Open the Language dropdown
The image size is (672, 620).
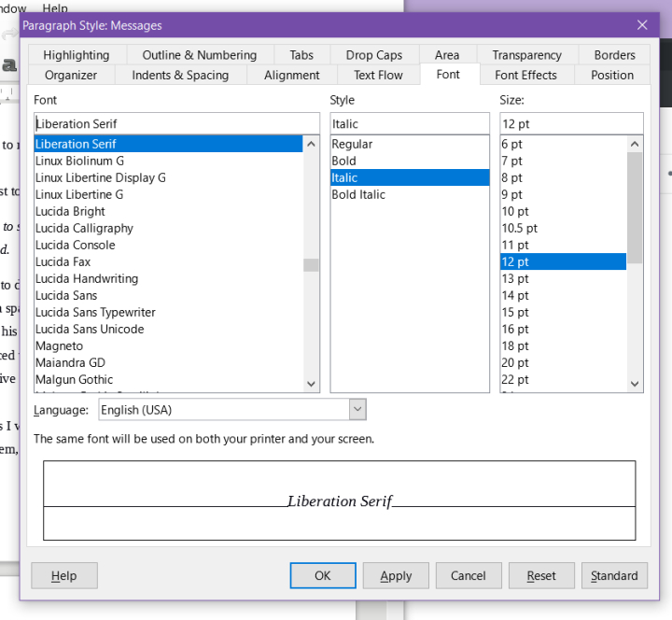tap(357, 410)
